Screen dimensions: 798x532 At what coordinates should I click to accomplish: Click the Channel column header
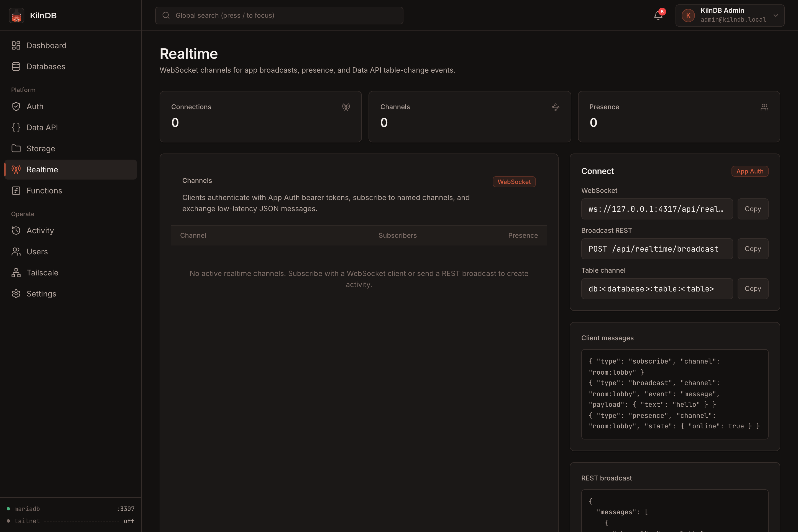tap(193, 236)
